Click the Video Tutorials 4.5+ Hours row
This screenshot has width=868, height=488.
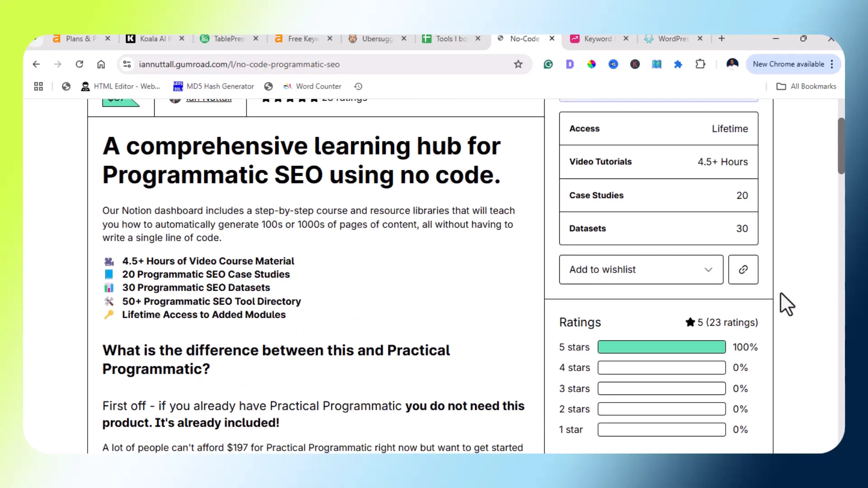658,162
